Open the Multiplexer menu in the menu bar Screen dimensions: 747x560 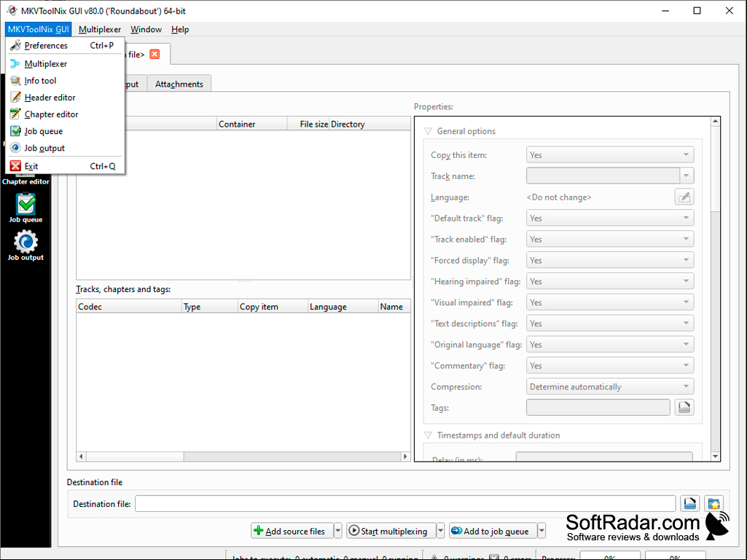click(x=100, y=29)
